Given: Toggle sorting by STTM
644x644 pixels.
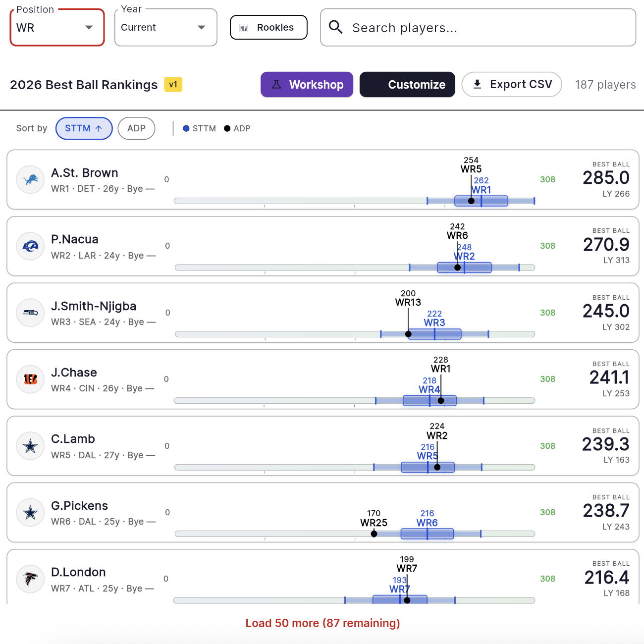Looking at the screenshot, I should (84, 128).
